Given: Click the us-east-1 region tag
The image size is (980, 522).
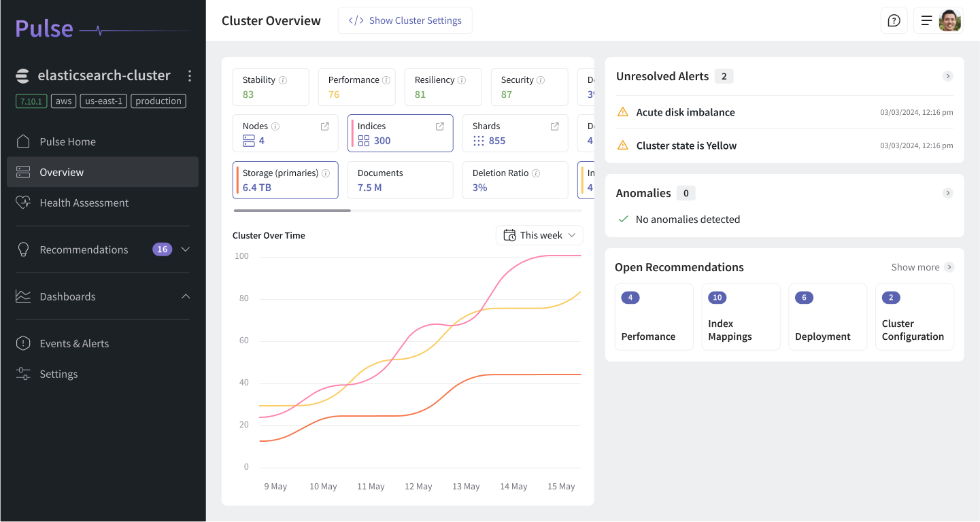Looking at the screenshot, I should point(103,101).
